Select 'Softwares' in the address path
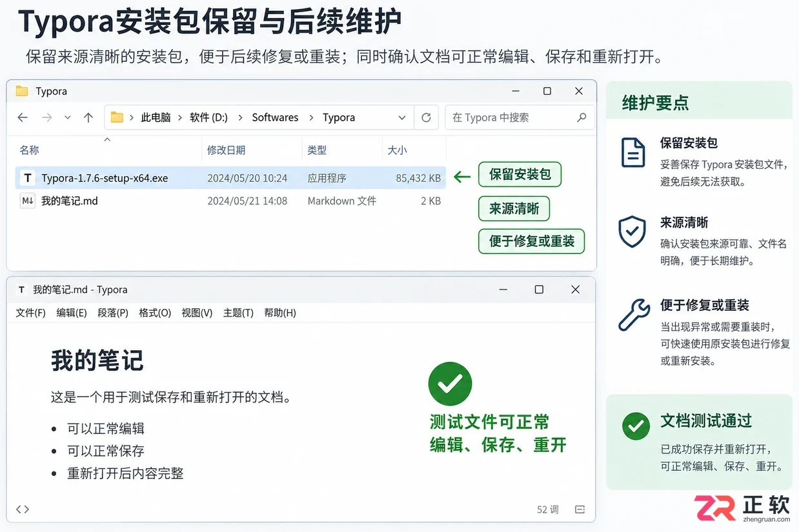Image resolution: width=799 pixels, height=532 pixels. [x=275, y=117]
